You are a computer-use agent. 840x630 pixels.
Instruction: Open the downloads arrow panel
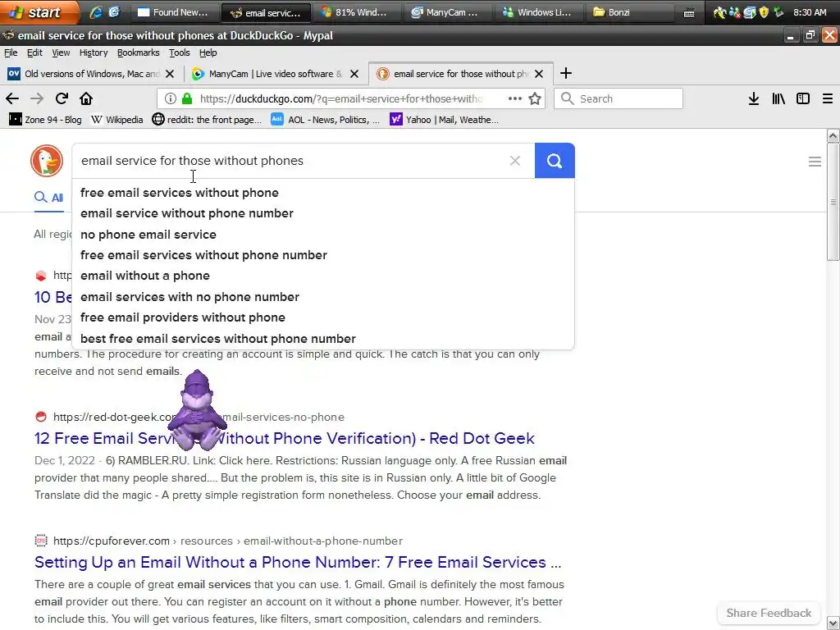coord(753,98)
